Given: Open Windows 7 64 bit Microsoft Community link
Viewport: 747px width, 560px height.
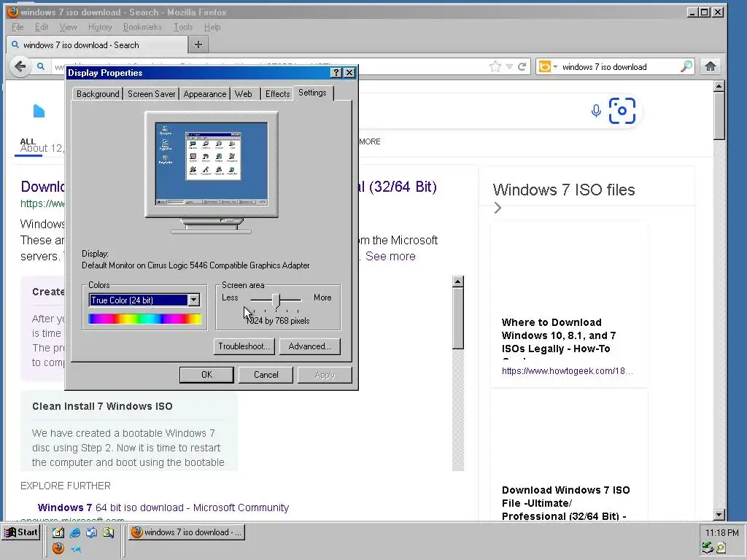Looking at the screenshot, I should (x=163, y=507).
